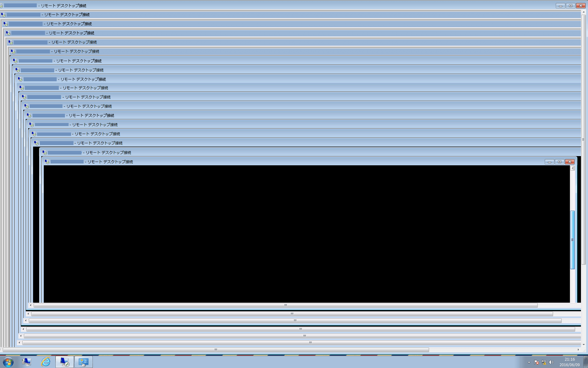The width and height of the screenshot is (588, 368).
Task: Launch Internet Explorer from the taskbar
Action: tap(46, 362)
